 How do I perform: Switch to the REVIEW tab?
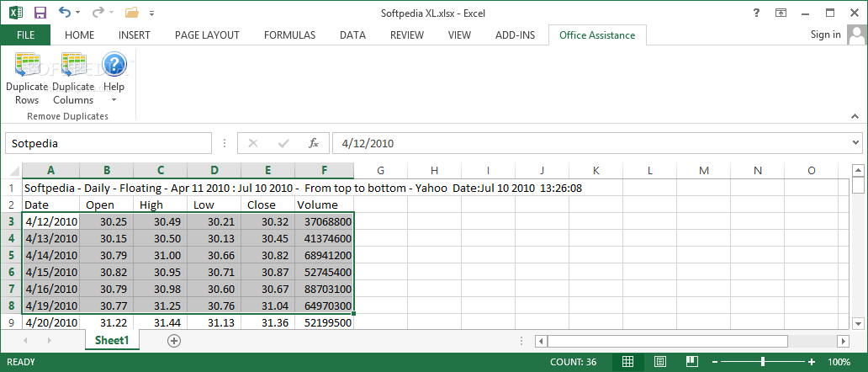[x=407, y=35]
